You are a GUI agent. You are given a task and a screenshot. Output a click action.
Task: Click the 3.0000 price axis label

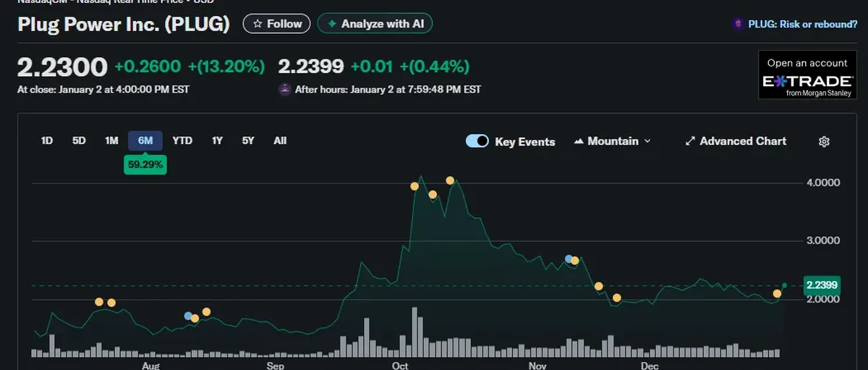tap(822, 240)
